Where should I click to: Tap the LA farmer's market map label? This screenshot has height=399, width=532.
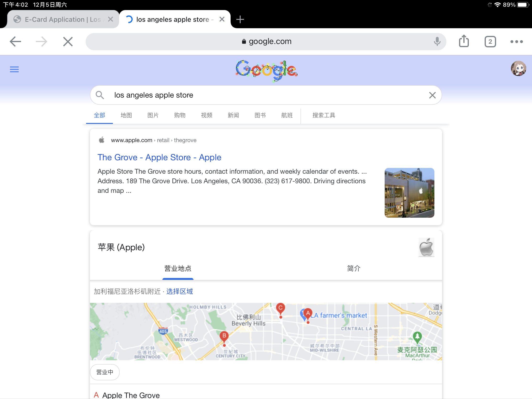point(339,315)
